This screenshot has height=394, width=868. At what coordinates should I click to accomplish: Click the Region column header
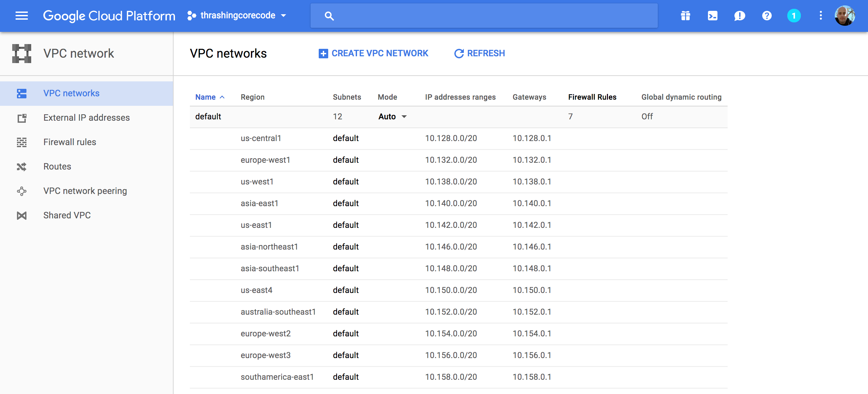[253, 97]
